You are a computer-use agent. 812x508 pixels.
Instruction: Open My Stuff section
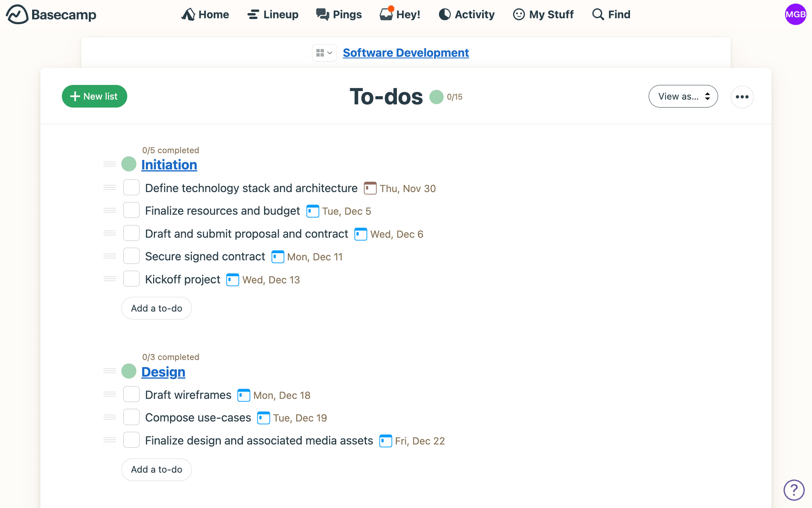click(542, 15)
